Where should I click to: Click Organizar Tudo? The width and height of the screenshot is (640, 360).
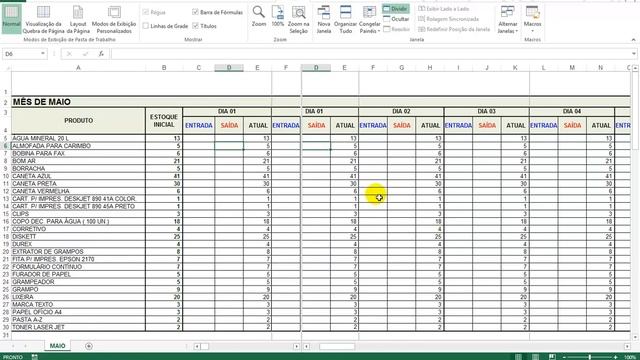tap(345, 19)
